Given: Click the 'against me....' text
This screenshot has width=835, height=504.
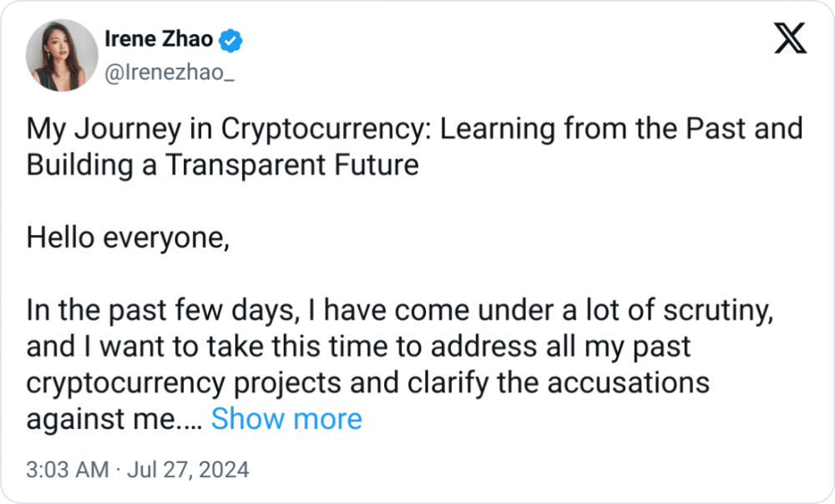Looking at the screenshot, I should [114, 420].
